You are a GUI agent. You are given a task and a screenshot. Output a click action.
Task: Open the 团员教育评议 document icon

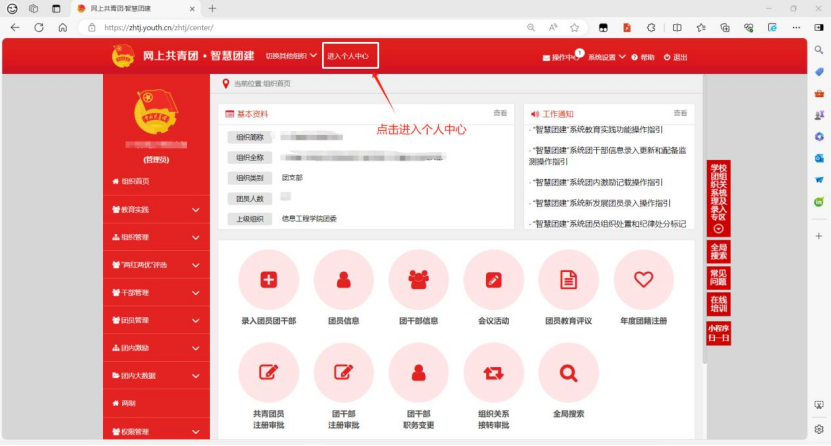568,279
